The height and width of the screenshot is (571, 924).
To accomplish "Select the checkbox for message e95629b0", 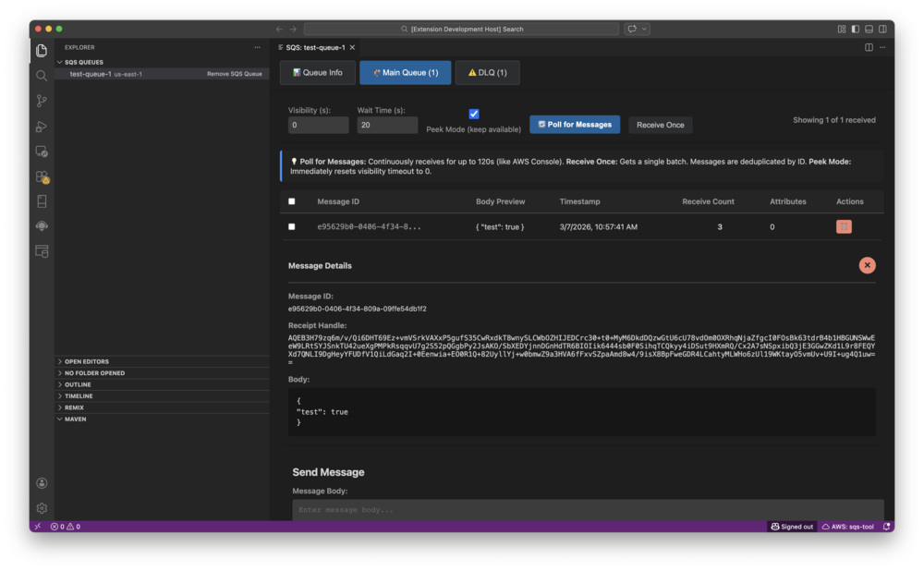I will tap(292, 226).
